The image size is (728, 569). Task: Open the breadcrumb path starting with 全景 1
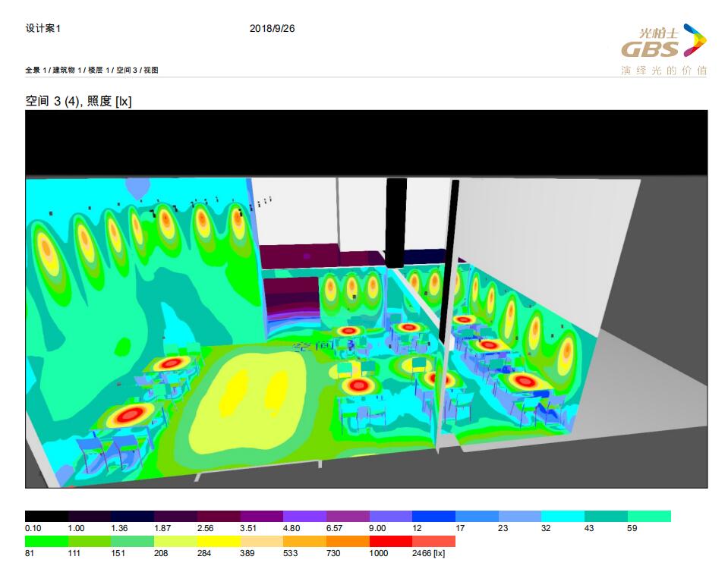pos(92,71)
